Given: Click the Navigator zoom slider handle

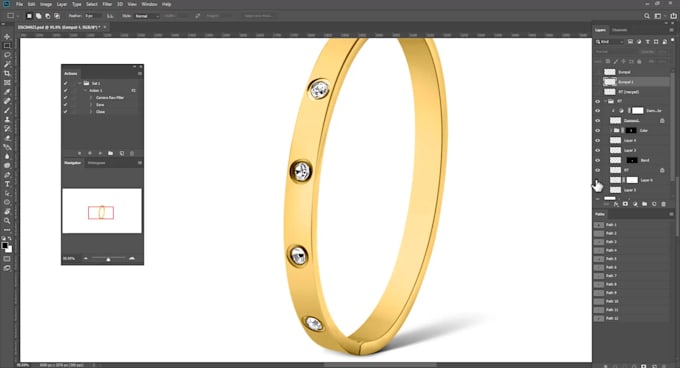Looking at the screenshot, I should click(x=108, y=259).
